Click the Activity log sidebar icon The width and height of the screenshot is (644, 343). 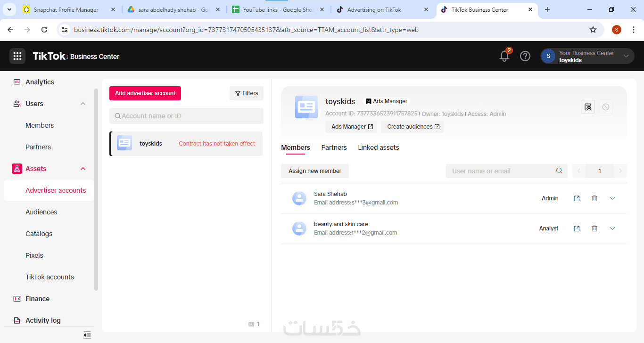point(17,320)
